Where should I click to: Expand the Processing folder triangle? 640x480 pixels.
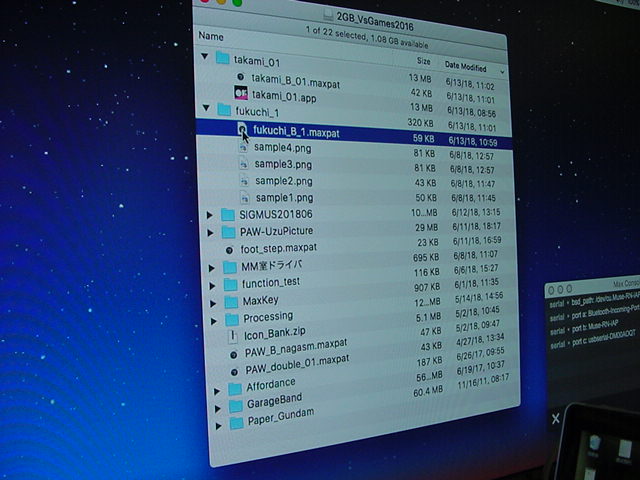(x=214, y=322)
